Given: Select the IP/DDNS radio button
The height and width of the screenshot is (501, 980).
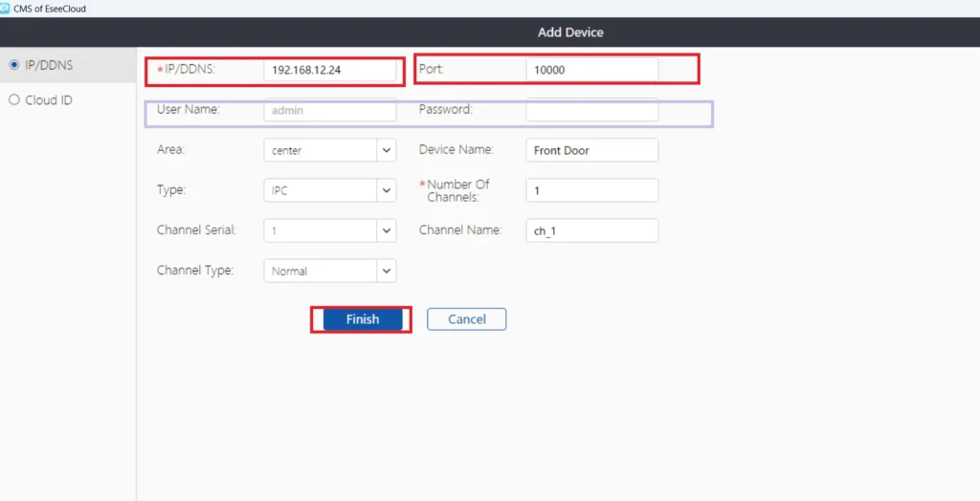Looking at the screenshot, I should (13, 65).
